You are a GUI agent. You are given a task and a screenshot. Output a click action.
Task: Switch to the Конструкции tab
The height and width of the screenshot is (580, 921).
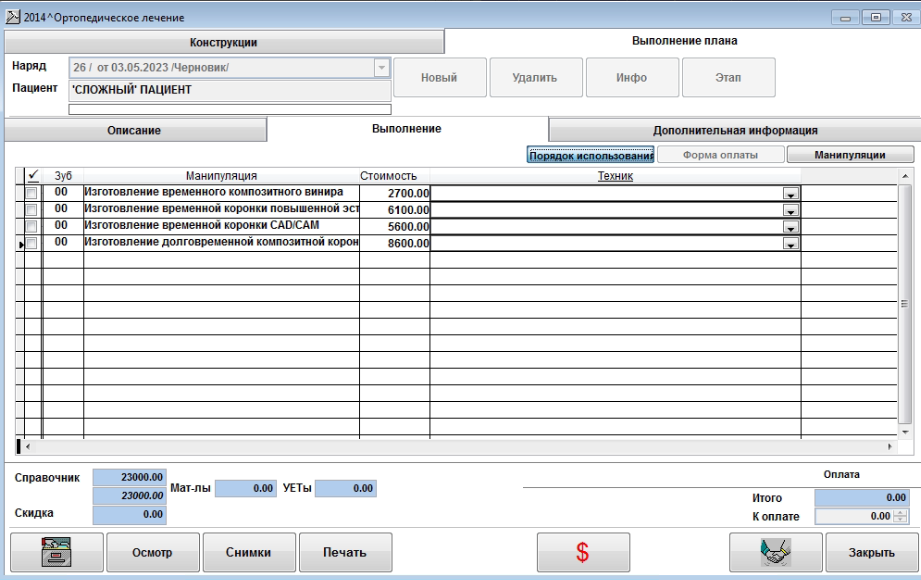coord(224,42)
